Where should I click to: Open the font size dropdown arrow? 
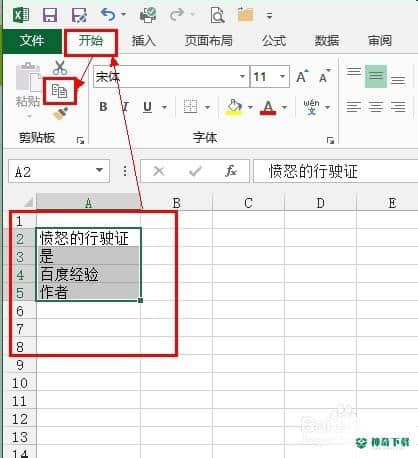pos(282,77)
